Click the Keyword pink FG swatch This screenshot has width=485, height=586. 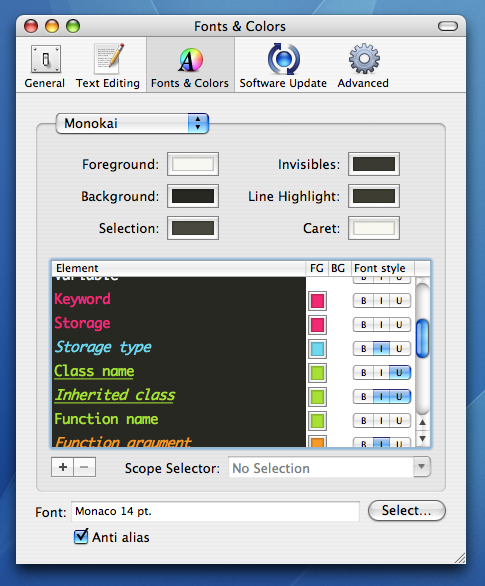[x=317, y=301]
